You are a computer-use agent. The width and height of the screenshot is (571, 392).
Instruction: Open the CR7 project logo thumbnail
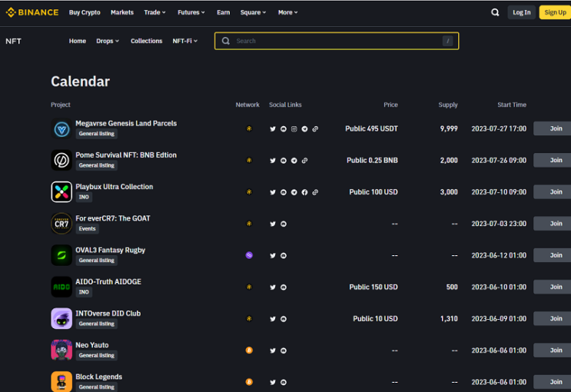(61, 224)
